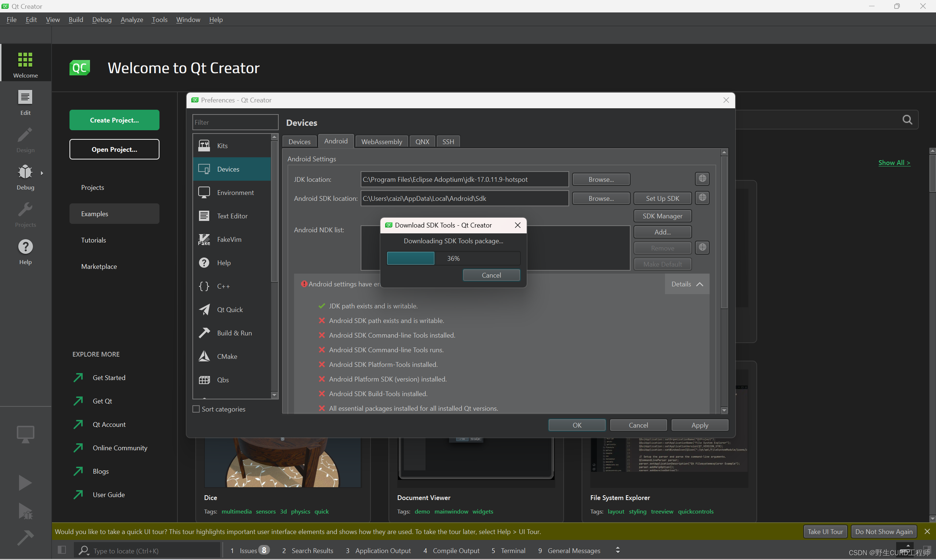Click Apply in Preferences
This screenshot has width=936, height=560.
[x=700, y=425]
